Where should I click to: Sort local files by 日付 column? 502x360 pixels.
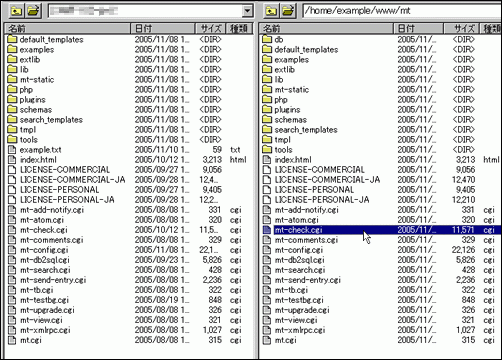163,29
